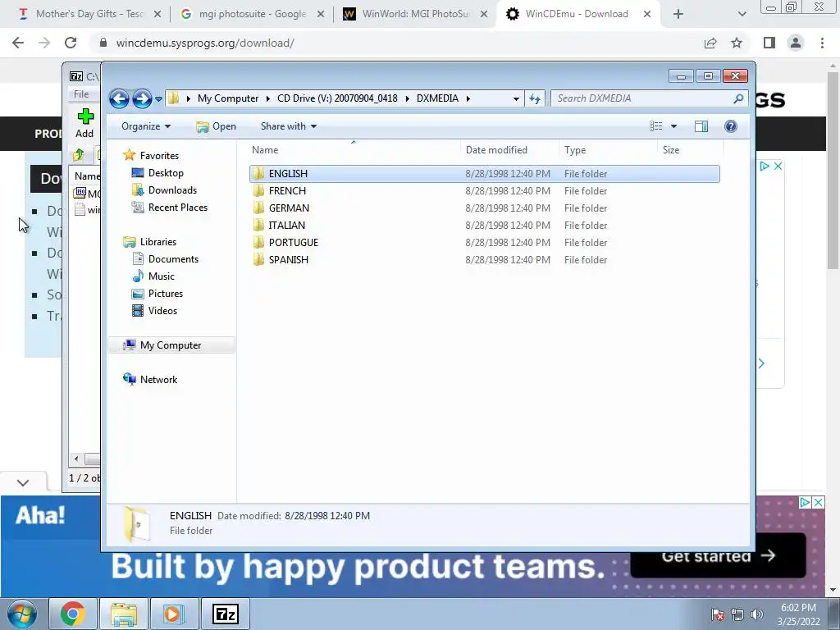Open Windows Start orb
The image size is (840, 630).
pos(22,614)
